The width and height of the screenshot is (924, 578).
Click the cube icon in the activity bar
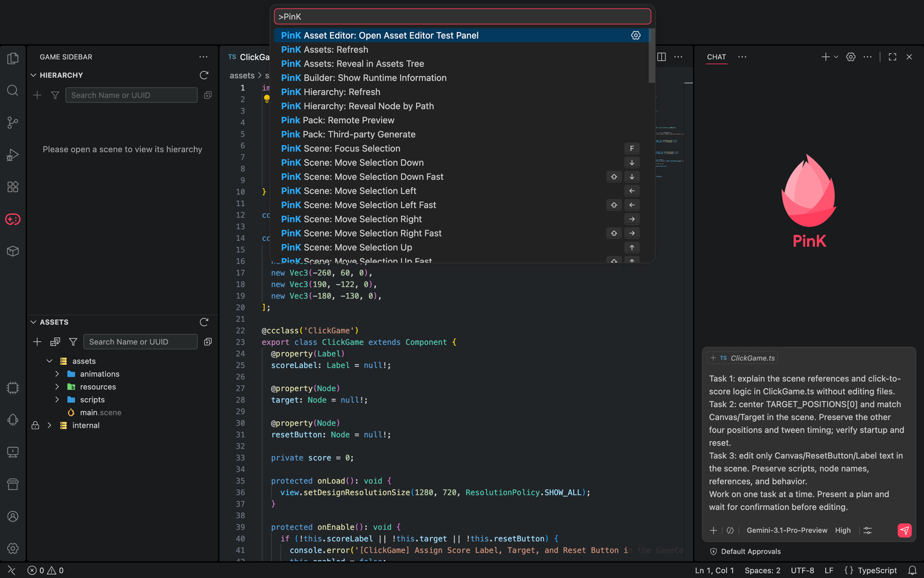12,251
